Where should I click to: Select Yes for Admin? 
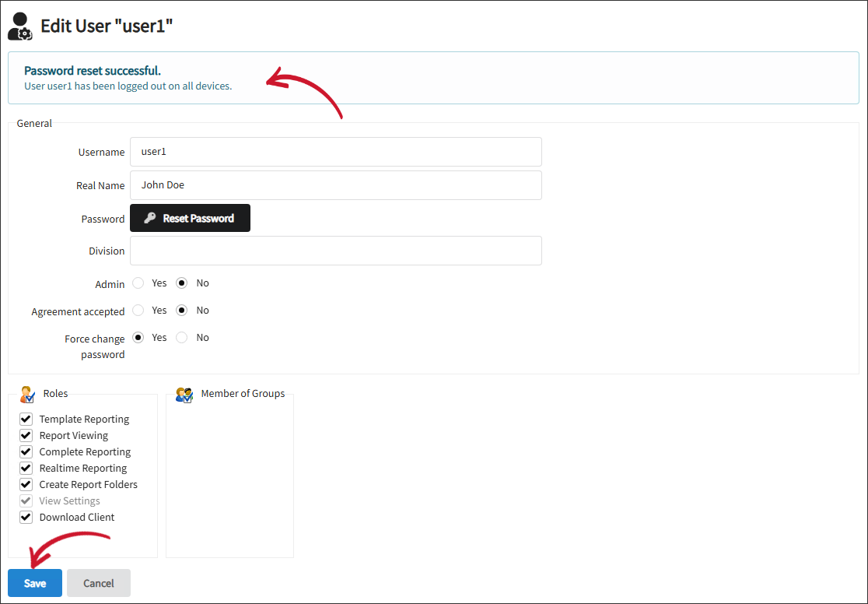138,283
